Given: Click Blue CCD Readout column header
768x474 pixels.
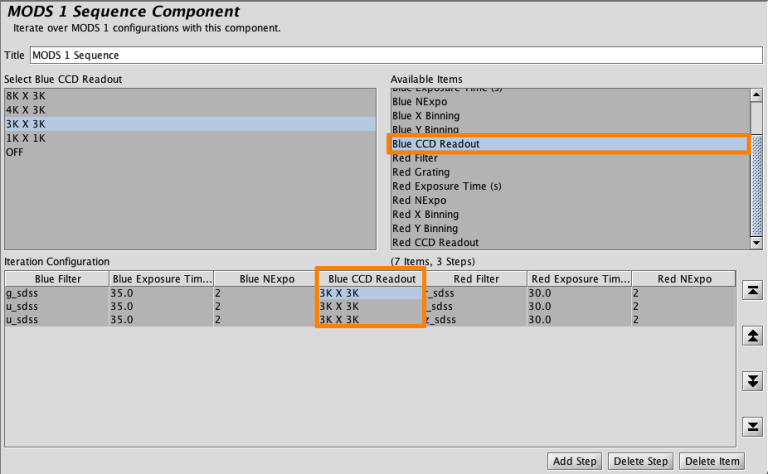Looking at the screenshot, I should [x=371, y=279].
